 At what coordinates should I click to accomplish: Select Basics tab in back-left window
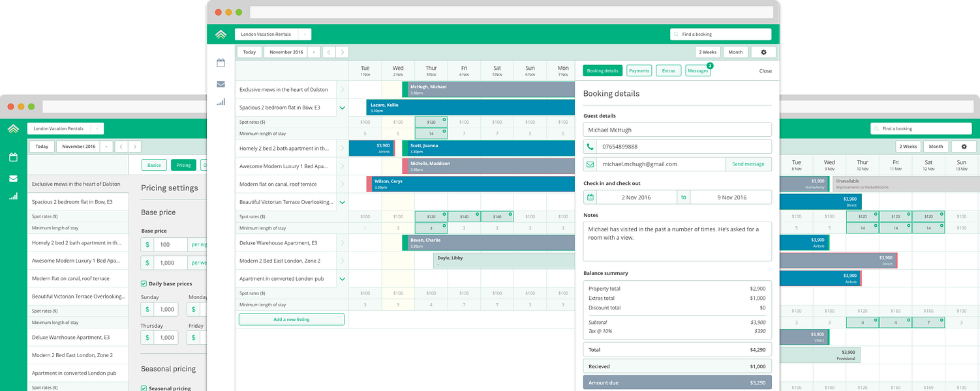pyautogui.click(x=154, y=165)
